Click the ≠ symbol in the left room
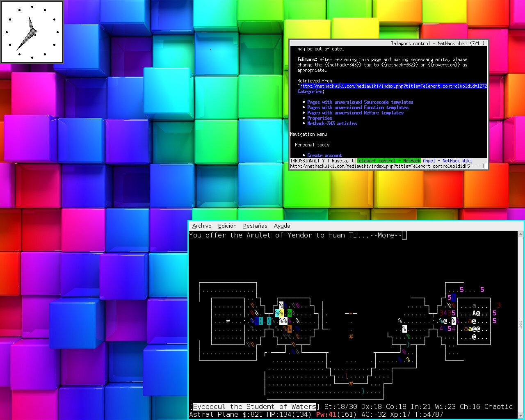This screenshot has height=420, width=525. pos(228,321)
